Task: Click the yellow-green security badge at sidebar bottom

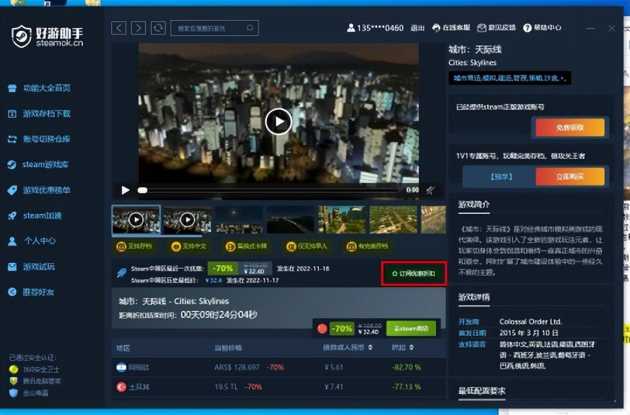Action: point(13,369)
